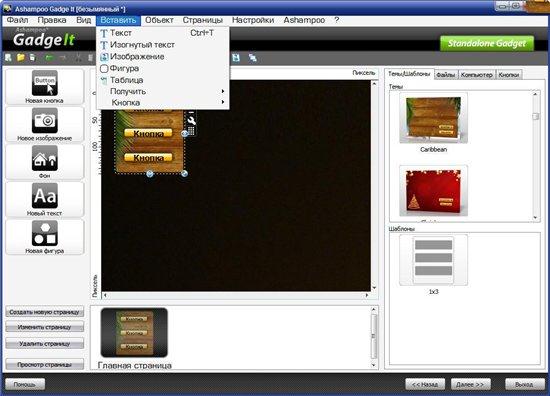The width and height of the screenshot is (550, 396).
Task: Select the red Christmas theme thumbnail
Action: [434, 191]
